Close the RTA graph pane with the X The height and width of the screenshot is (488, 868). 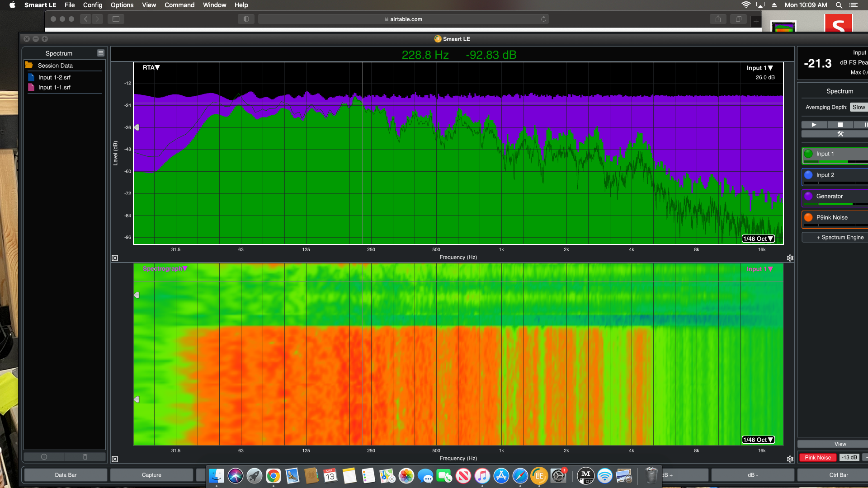coord(115,258)
